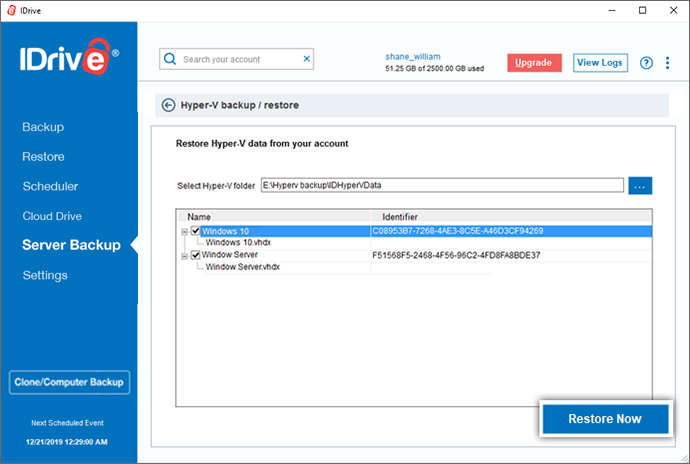
Task: Open Settings in the sidebar
Action: coord(45,276)
